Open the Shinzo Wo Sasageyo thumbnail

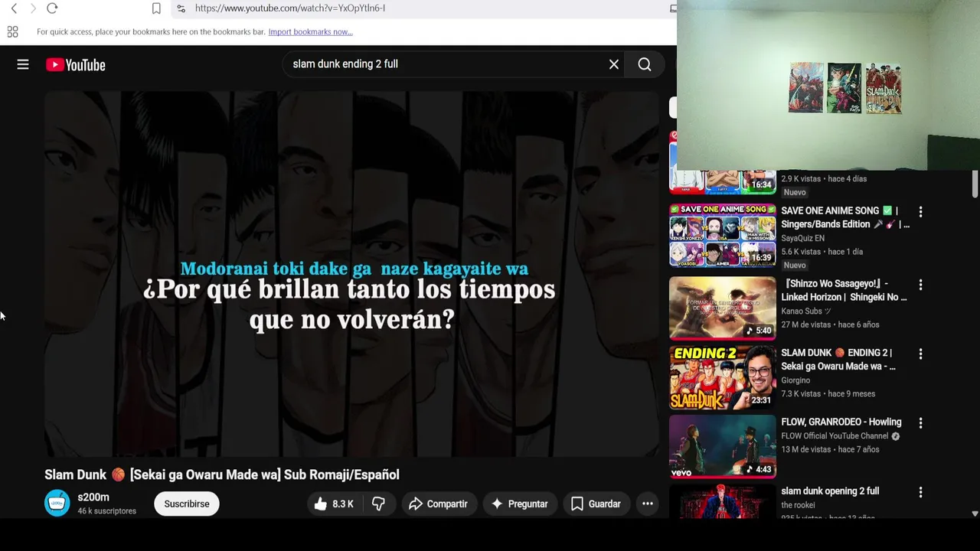(723, 308)
